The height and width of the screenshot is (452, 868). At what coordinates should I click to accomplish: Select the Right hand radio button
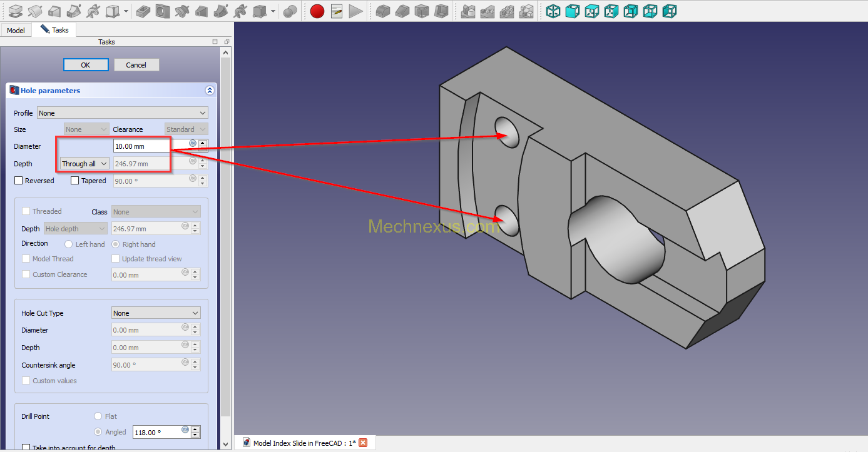pyautogui.click(x=116, y=244)
